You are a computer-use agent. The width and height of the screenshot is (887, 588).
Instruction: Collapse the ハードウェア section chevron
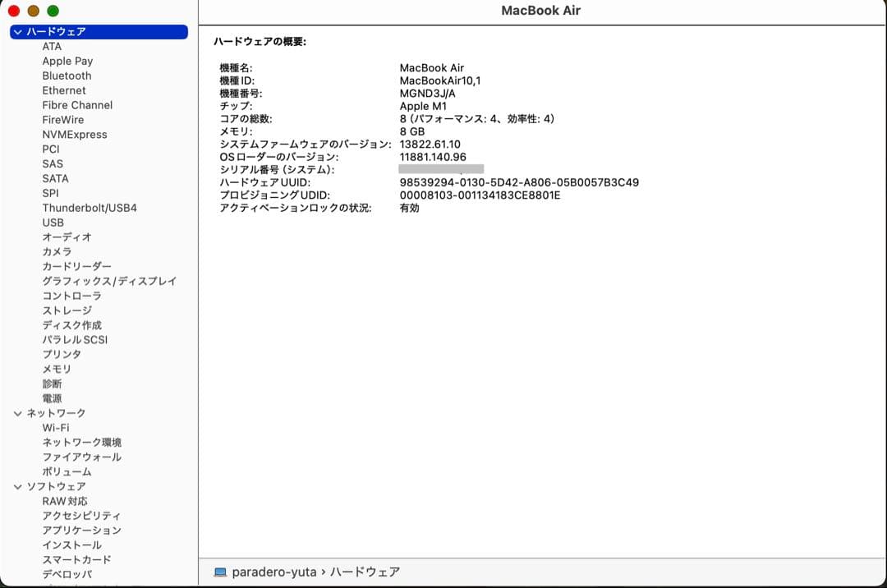[x=17, y=32]
